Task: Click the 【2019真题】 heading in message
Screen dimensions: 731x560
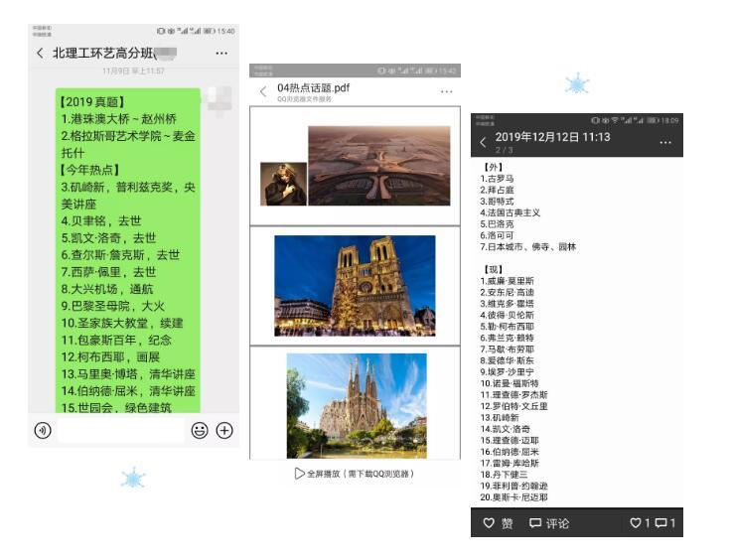Action: [x=91, y=102]
